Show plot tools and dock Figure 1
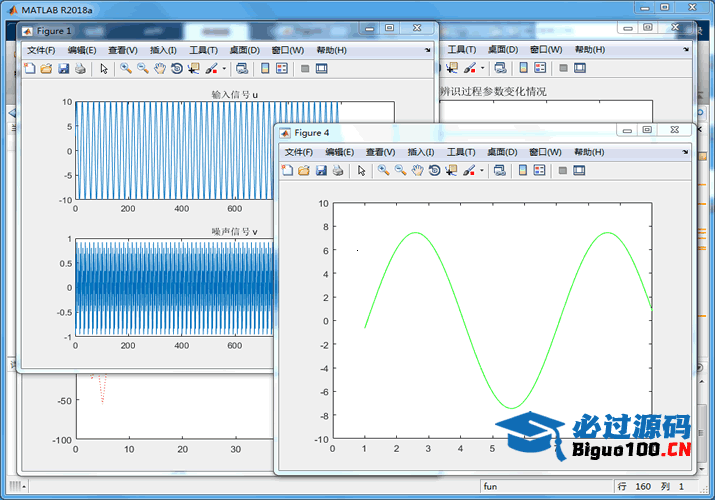 point(321,69)
